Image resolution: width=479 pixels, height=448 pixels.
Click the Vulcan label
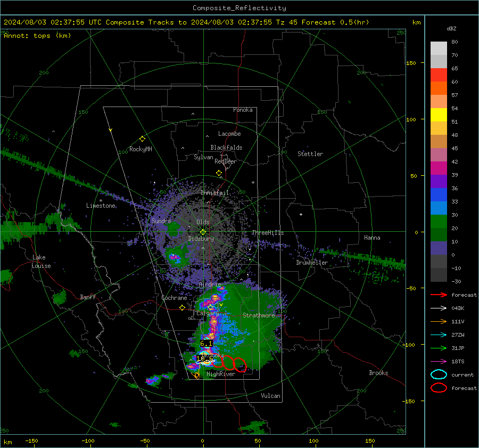(271, 396)
